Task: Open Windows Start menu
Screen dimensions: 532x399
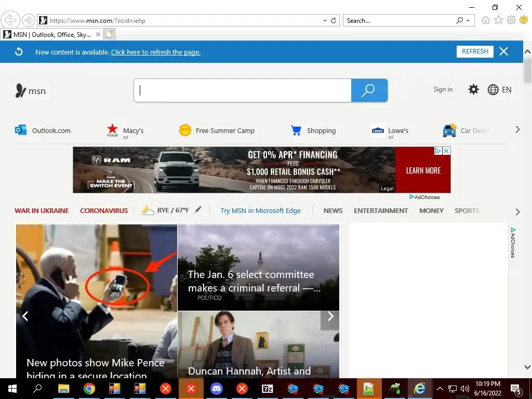Action: tap(12, 389)
